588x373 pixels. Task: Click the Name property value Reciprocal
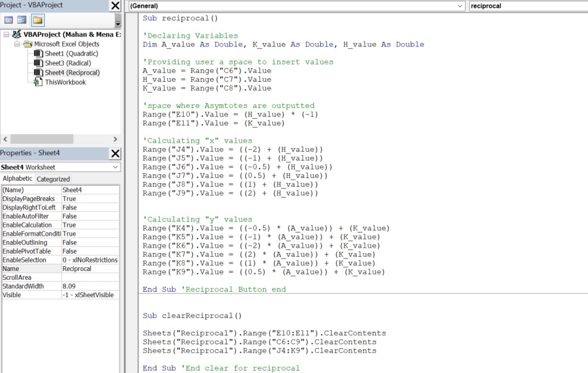tap(90, 269)
